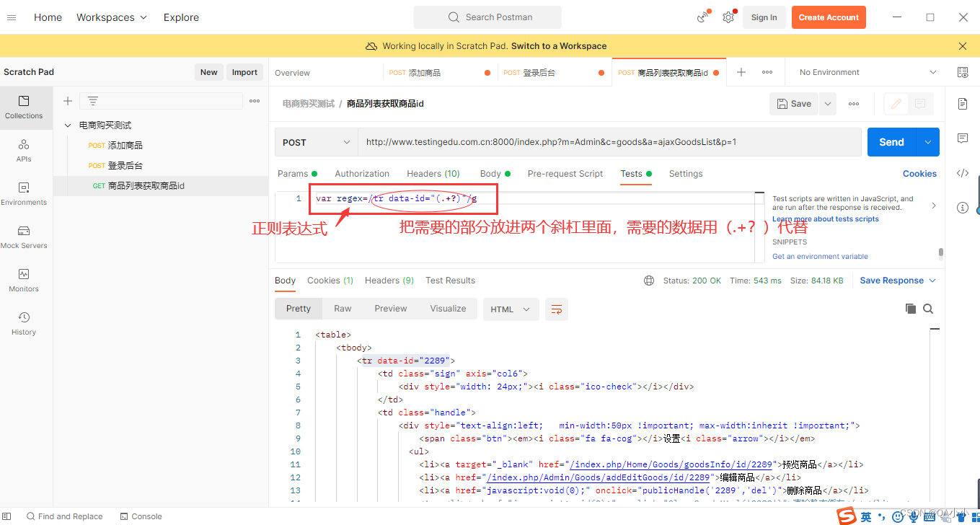Viewport: 980px width, 525px height.
Task: Open the code snippet icon
Action: coord(963,173)
